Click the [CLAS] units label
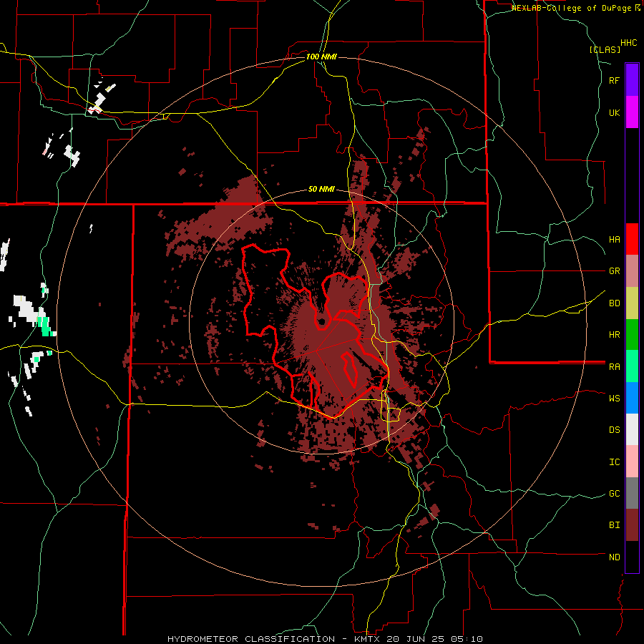 point(605,50)
